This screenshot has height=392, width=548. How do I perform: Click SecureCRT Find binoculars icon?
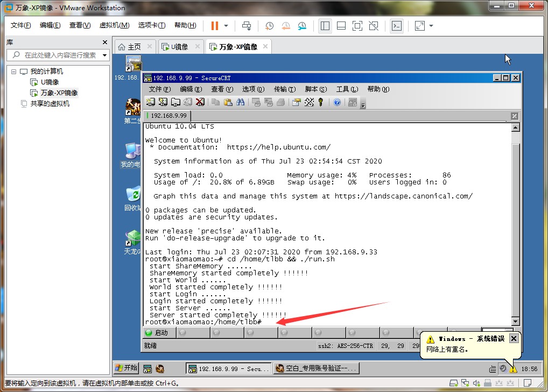(x=241, y=102)
